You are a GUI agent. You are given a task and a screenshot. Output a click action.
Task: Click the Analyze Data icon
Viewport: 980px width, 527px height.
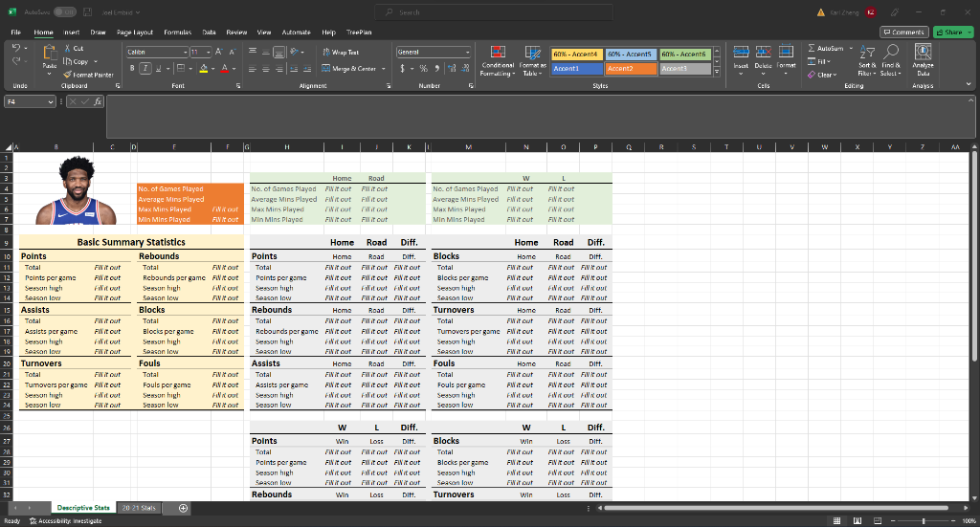pyautogui.click(x=924, y=54)
